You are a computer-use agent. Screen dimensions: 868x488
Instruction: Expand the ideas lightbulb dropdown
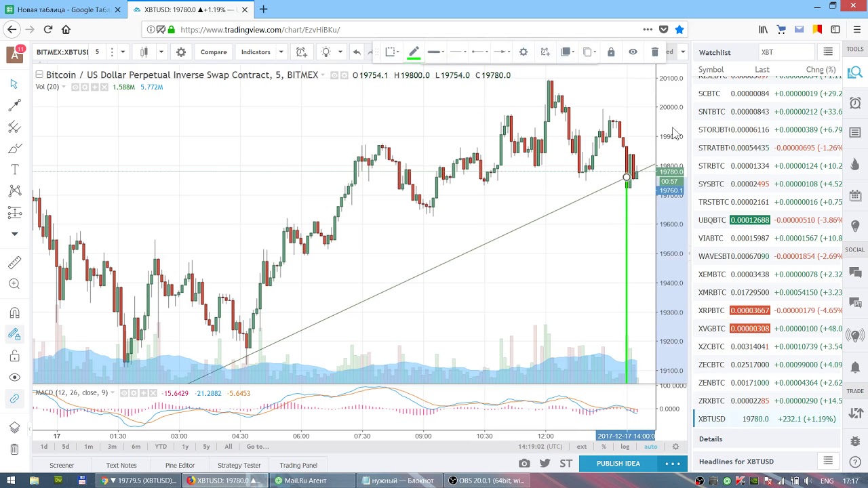(x=340, y=52)
